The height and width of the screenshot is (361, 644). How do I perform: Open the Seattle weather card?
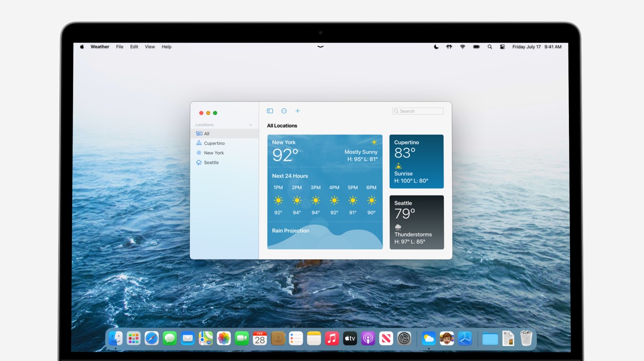coord(417,222)
